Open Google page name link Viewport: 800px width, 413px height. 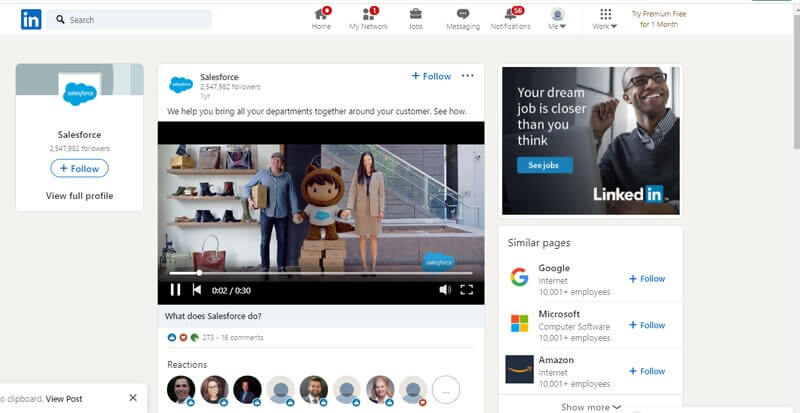point(554,268)
